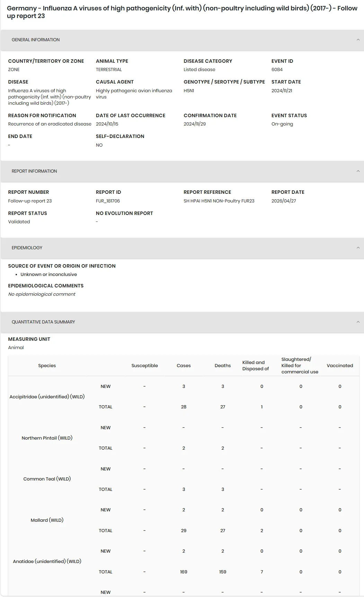This screenshot has width=364, height=597.
Task: Click the Species column header
Action: click(x=47, y=366)
